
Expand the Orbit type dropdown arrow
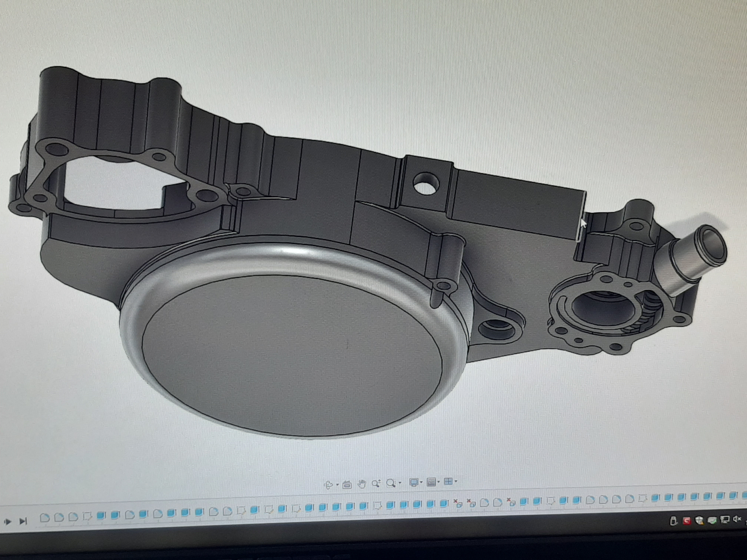(x=338, y=485)
